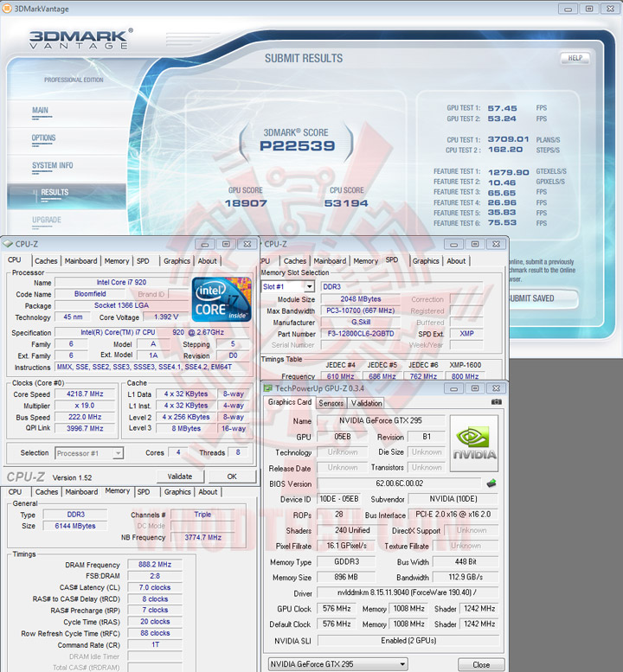Open MAIN section in 3DMark sidebar
This screenshot has width=623, height=672.
(x=41, y=110)
